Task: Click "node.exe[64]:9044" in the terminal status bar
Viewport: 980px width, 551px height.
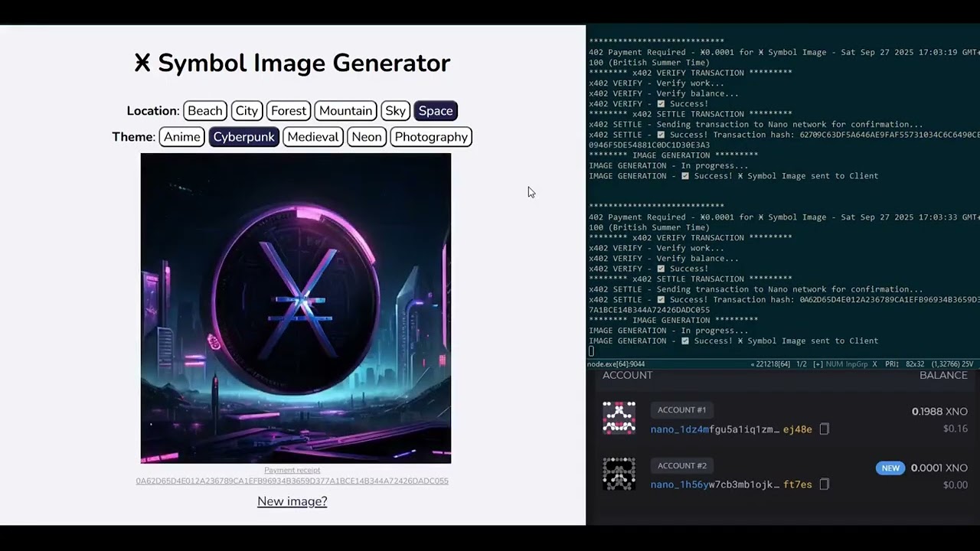Action: pos(616,364)
